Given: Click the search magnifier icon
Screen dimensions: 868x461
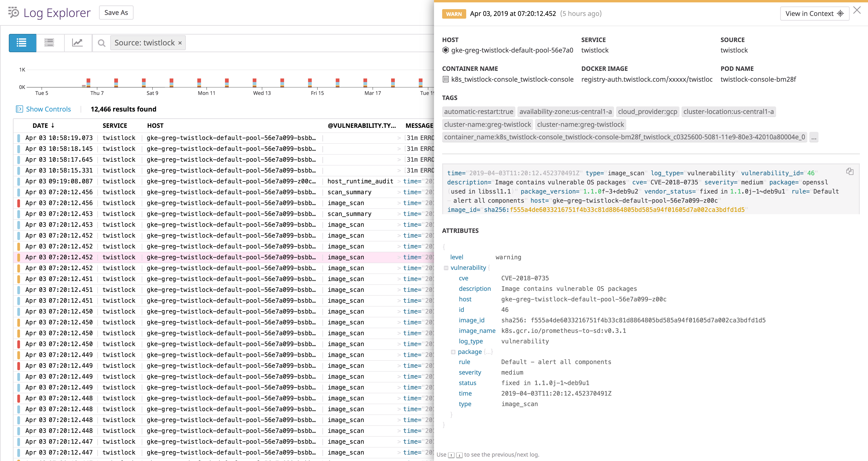Looking at the screenshot, I should click(x=101, y=43).
